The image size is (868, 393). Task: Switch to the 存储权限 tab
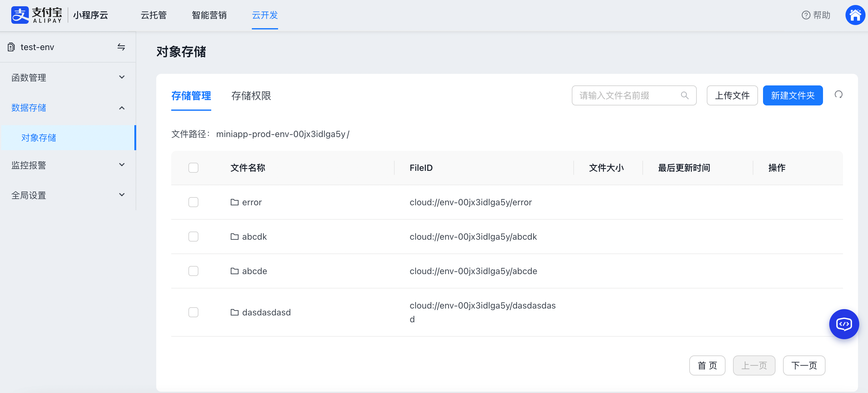pos(251,96)
